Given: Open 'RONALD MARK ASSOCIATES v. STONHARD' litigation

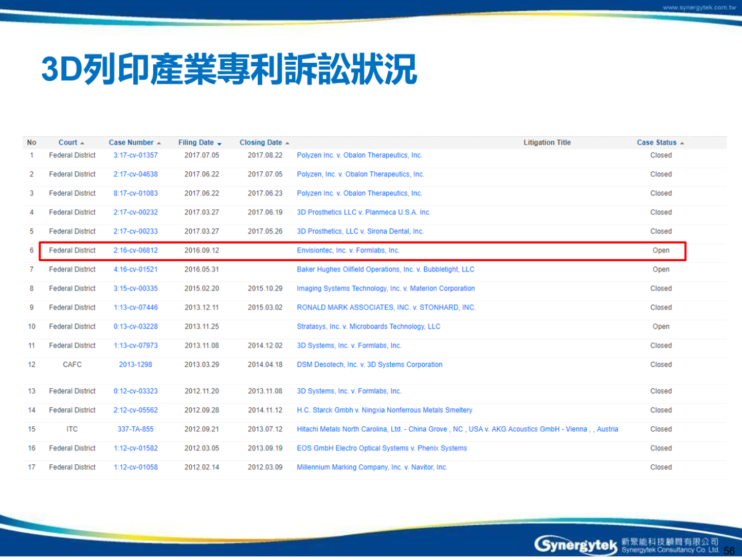Looking at the screenshot, I should click(x=386, y=308).
